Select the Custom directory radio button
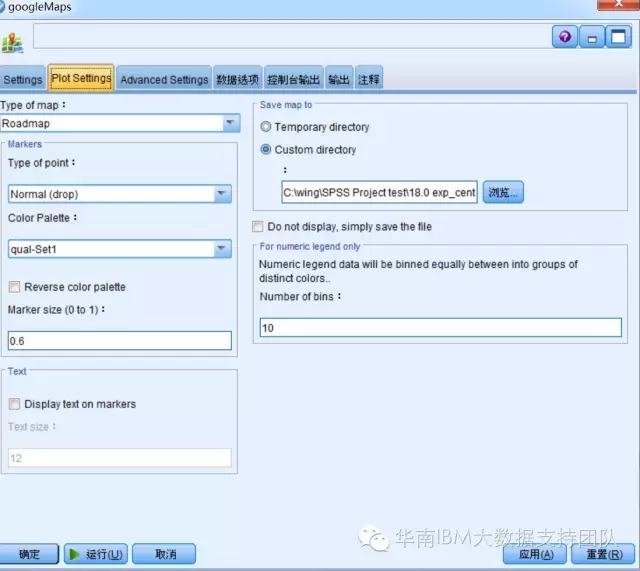 (x=266, y=149)
